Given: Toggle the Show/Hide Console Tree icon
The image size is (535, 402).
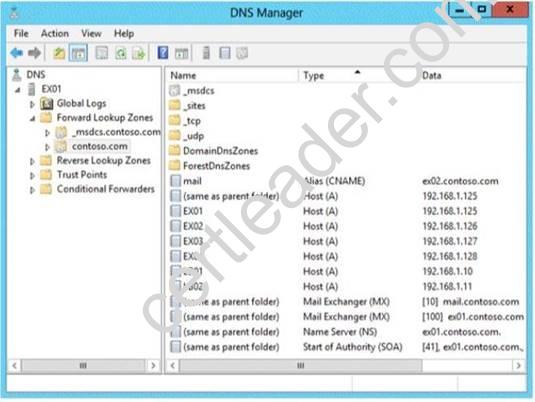Looking at the screenshot, I should pyautogui.click(x=78, y=53).
